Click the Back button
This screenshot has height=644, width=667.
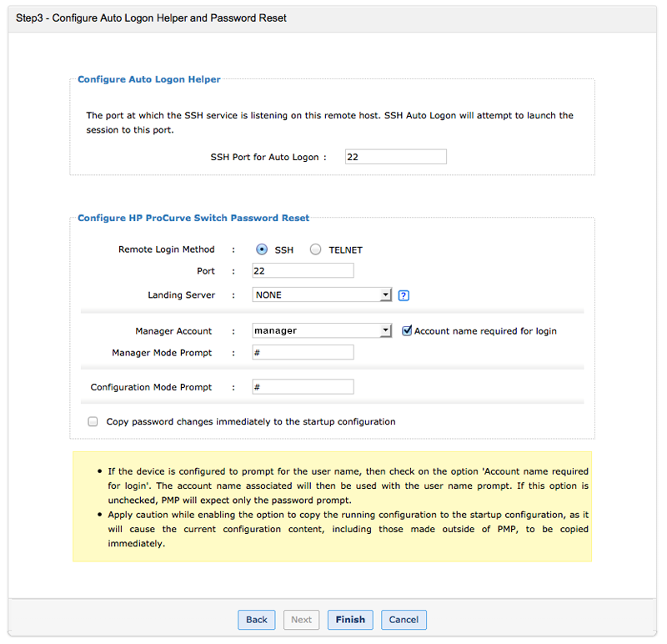click(256, 620)
